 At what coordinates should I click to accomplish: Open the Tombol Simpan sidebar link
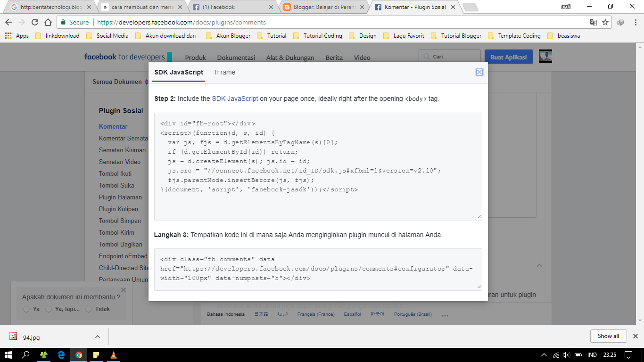pos(120,221)
